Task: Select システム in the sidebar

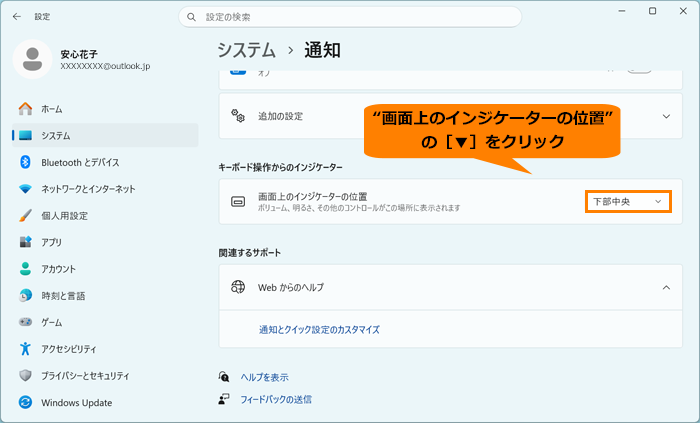Action: (x=105, y=135)
